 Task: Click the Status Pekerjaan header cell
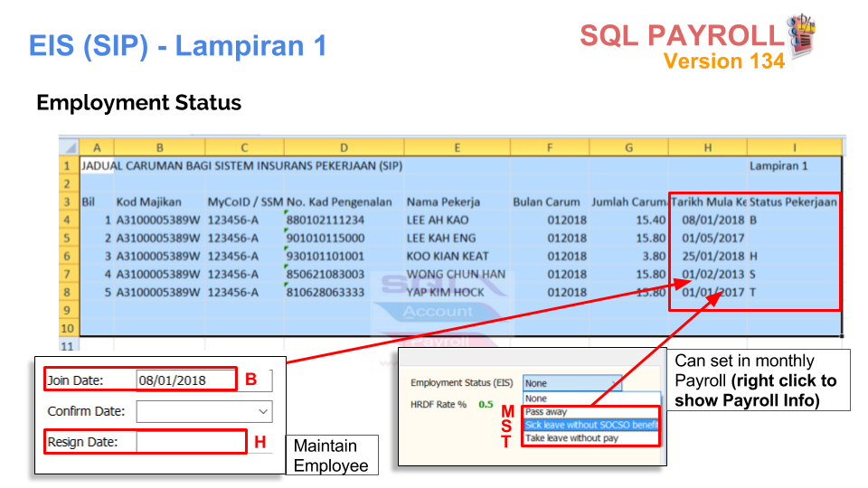coord(793,202)
